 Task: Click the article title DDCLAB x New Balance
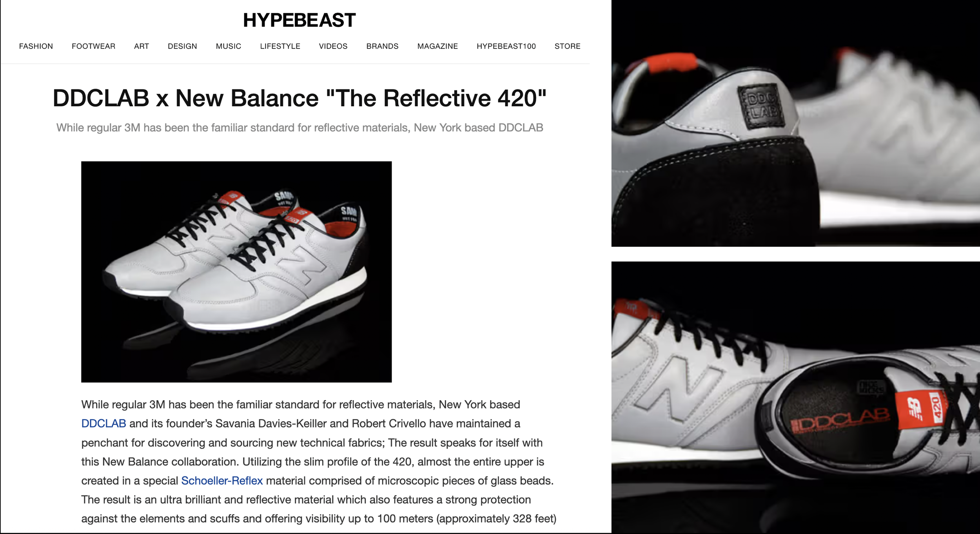pos(299,98)
